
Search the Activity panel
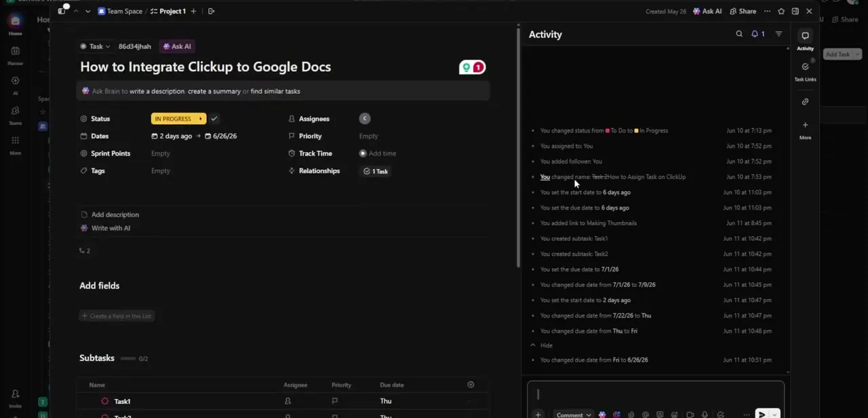[x=739, y=34]
